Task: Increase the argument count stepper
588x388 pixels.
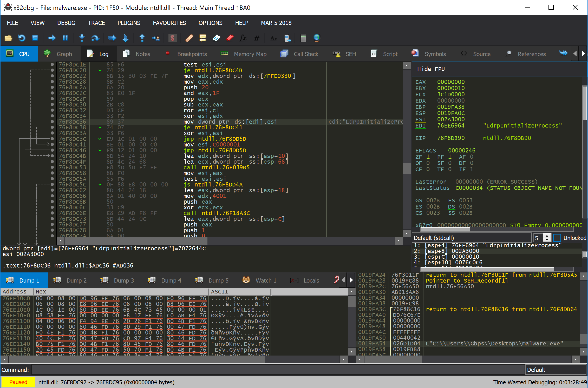Action: click(547, 236)
